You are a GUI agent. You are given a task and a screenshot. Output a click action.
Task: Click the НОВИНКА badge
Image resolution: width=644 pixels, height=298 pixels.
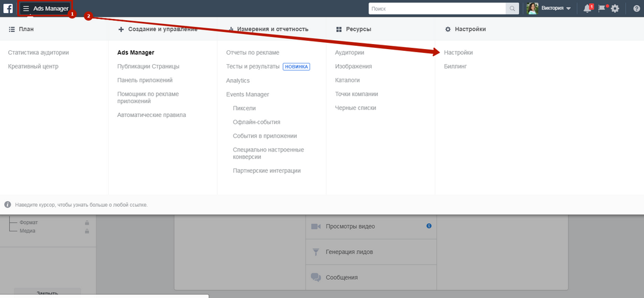[x=296, y=67]
